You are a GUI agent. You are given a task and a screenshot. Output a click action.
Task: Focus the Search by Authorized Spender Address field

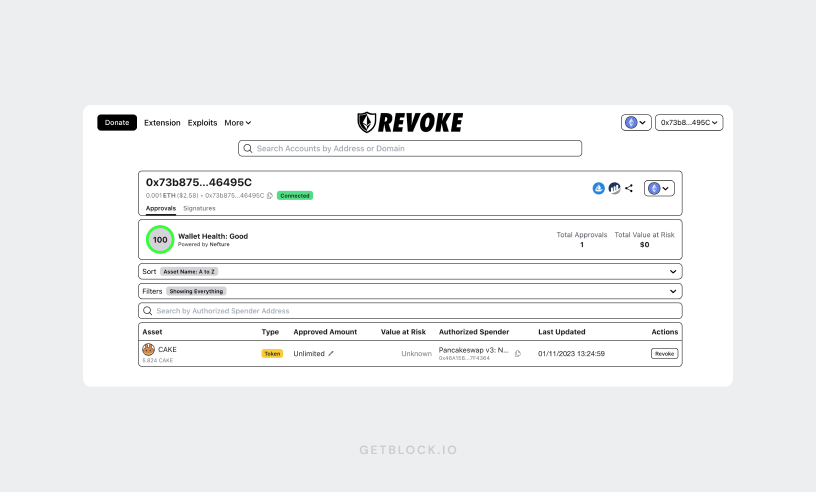point(410,311)
